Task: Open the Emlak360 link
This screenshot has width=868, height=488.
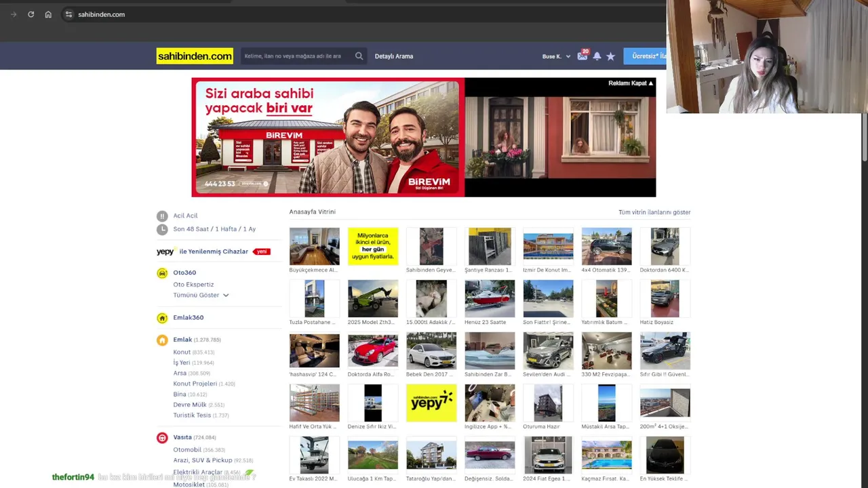Action: click(188, 317)
